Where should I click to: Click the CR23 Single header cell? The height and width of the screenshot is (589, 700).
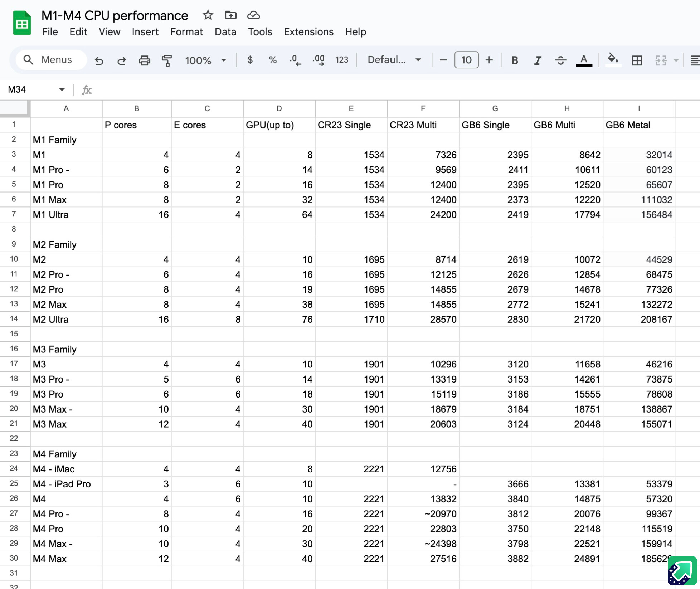pos(351,125)
